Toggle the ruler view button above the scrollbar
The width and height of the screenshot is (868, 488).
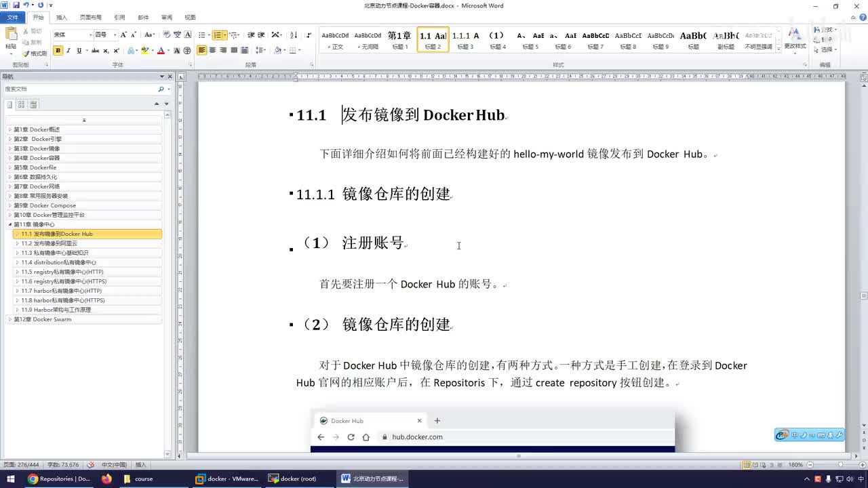tap(864, 77)
